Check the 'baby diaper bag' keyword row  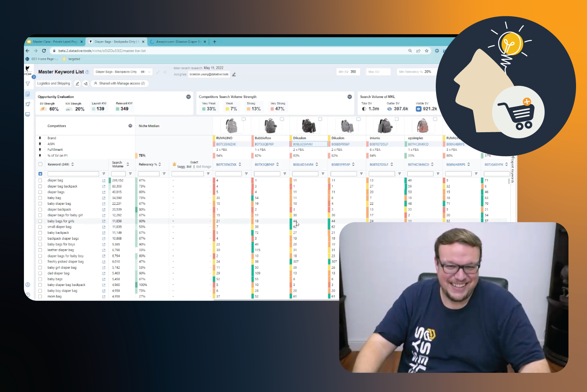[x=40, y=204]
